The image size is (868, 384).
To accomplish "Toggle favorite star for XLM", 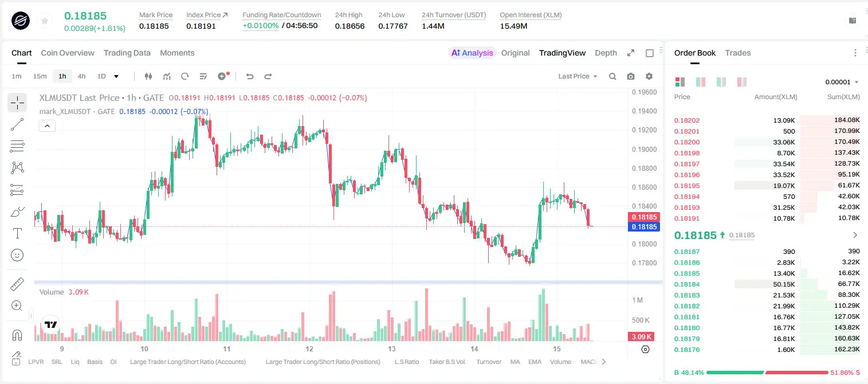I will (x=45, y=21).
